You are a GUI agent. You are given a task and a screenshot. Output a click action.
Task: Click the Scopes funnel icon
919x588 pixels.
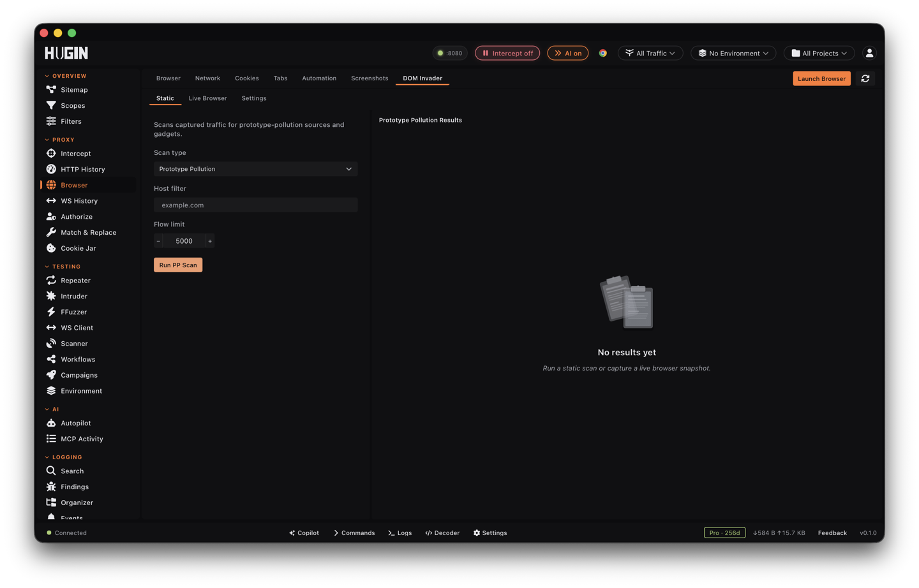(51, 105)
